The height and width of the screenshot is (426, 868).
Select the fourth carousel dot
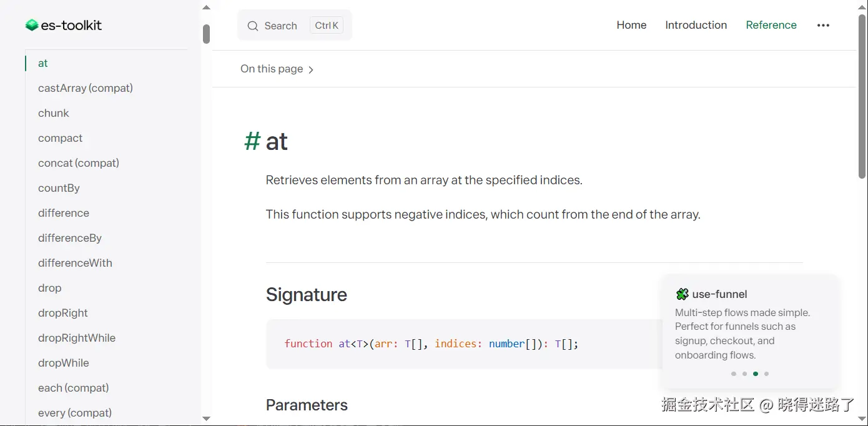point(766,374)
